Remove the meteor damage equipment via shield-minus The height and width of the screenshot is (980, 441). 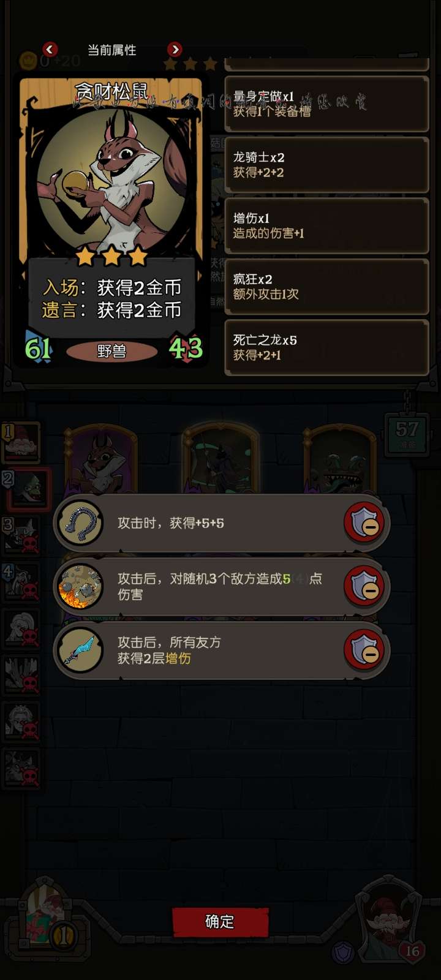click(x=364, y=586)
